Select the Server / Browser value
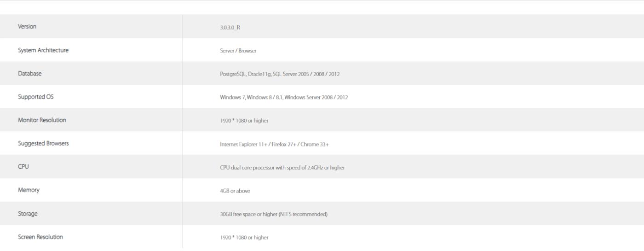This screenshot has width=644, height=251. click(238, 51)
